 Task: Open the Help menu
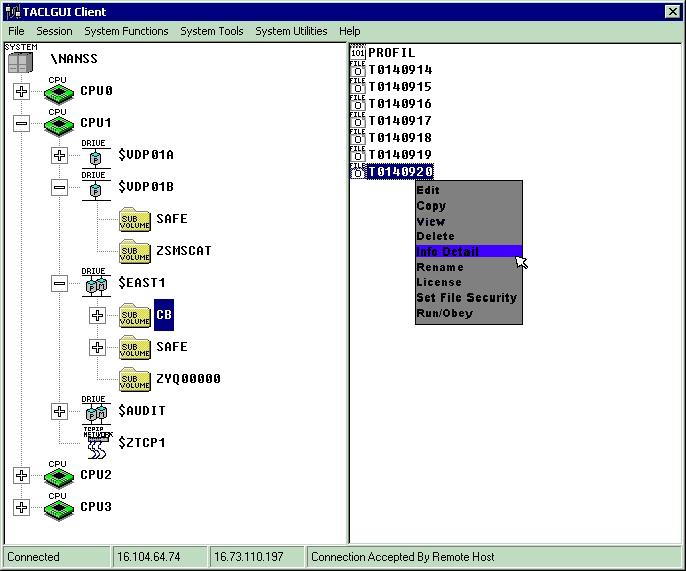pos(350,31)
